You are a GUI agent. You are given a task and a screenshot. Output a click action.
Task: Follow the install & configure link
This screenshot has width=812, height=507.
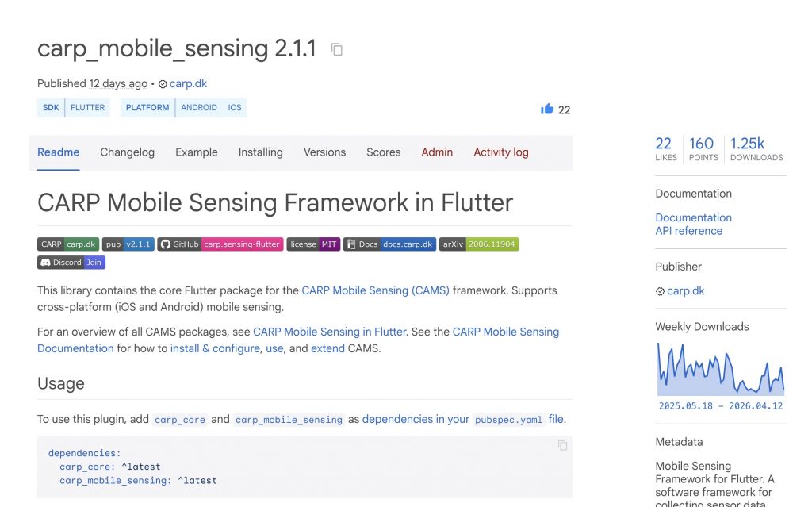click(215, 348)
